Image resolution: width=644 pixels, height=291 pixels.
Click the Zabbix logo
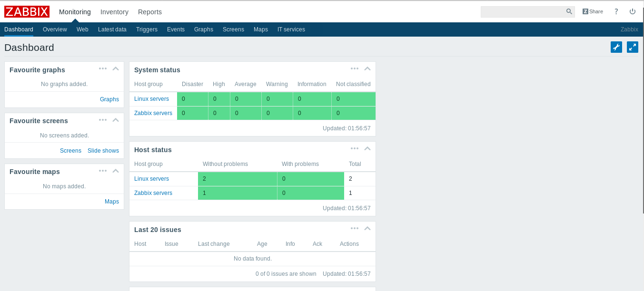point(27,12)
